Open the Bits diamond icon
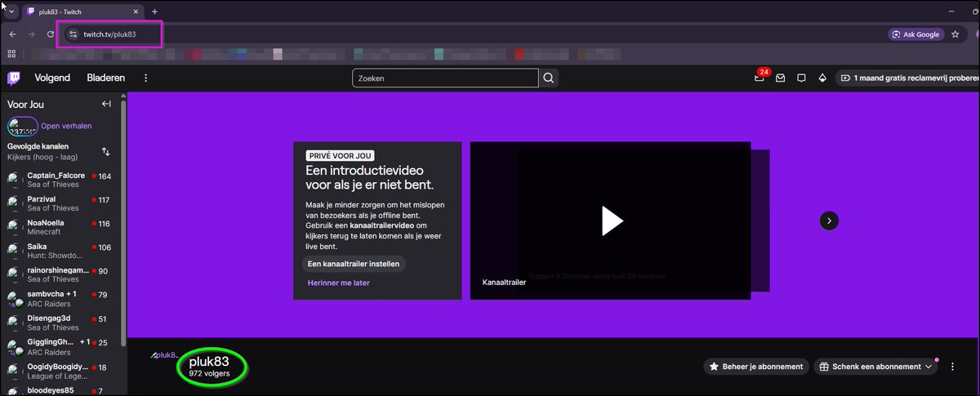980x396 pixels. [822, 78]
